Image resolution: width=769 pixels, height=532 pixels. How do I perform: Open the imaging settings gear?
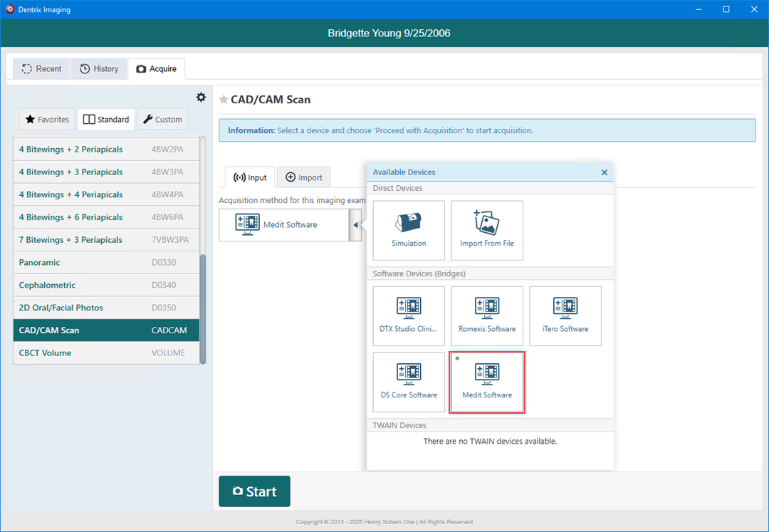201,98
